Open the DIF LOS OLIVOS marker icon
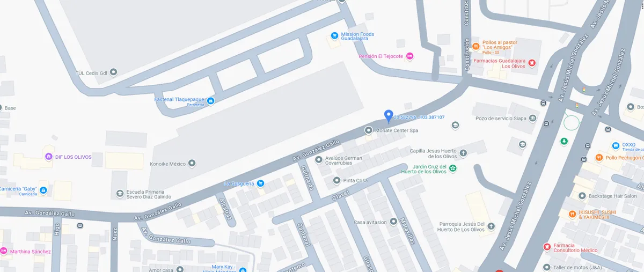 coord(49,157)
